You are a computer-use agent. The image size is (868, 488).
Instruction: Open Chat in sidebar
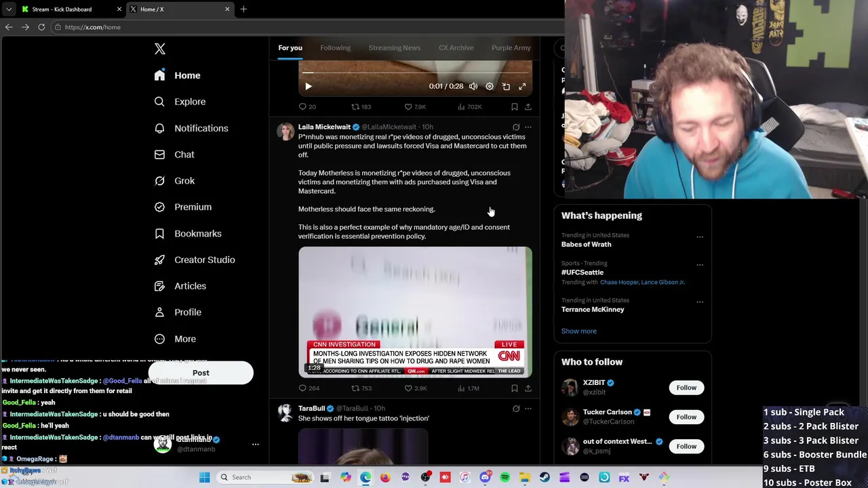click(x=174, y=155)
